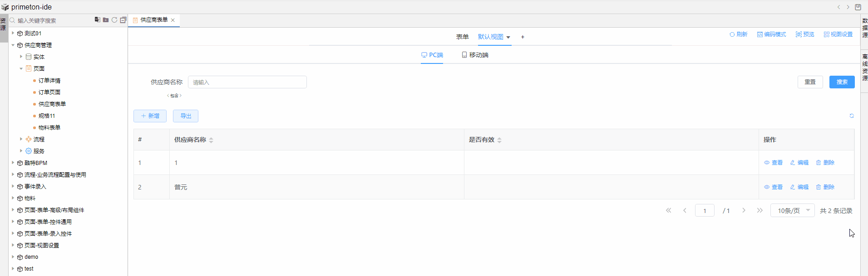Open 编码模式 code mode
The height and width of the screenshot is (276, 868).
771,34
